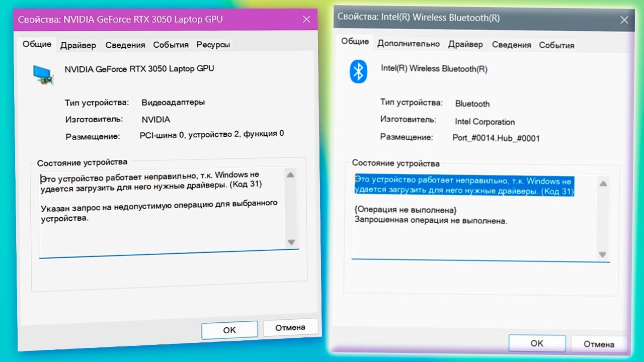The image size is (644, 362).
Task: Close the Intel Wireless Bluetooth properties window
Action: click(624, 20)
